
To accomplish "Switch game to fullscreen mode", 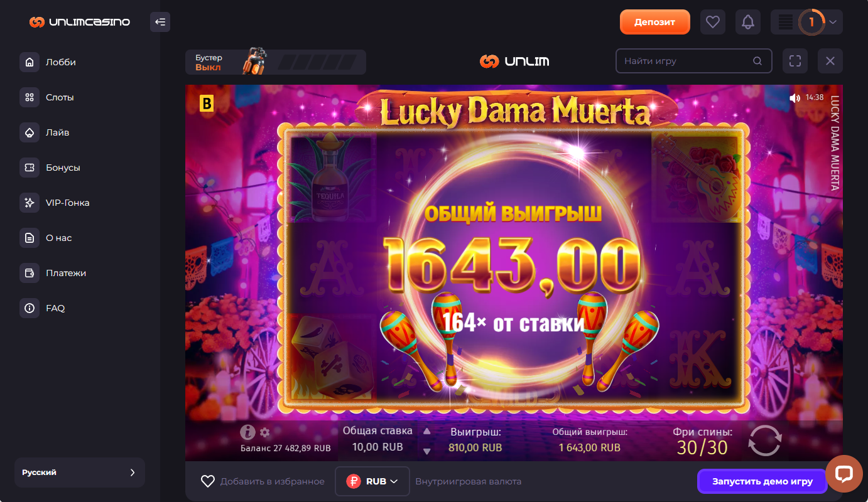I will [795, 61].
